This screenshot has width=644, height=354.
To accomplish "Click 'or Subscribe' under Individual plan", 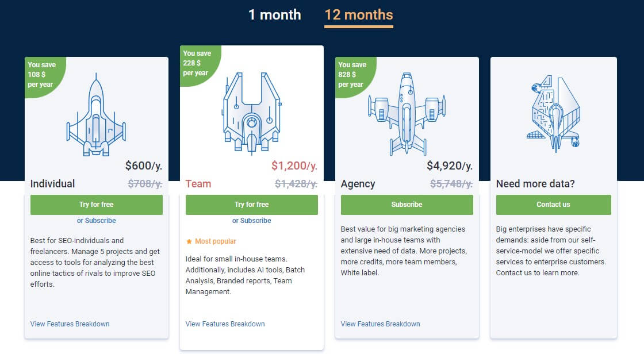I will click(96, 220).
